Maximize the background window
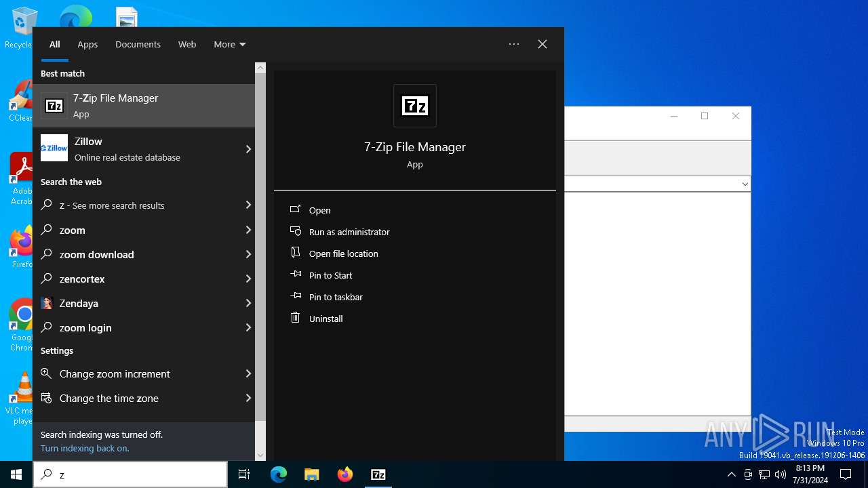Screen dimensions: 868x488 tap(705, 116)
